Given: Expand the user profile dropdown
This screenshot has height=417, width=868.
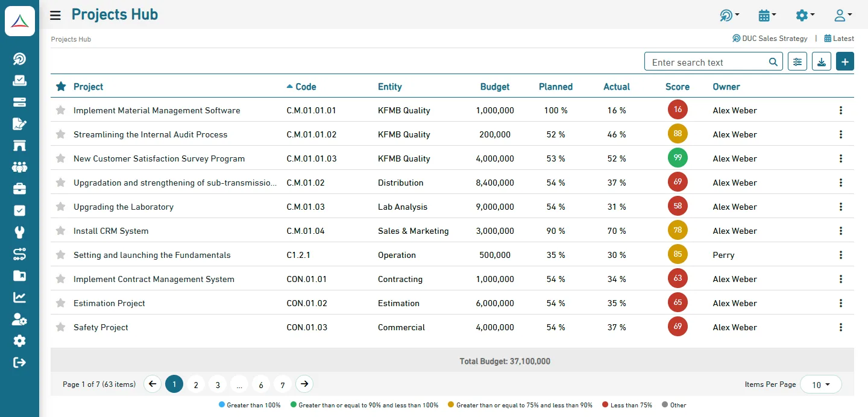Looking at the screenshot, I should pos(842,15).
